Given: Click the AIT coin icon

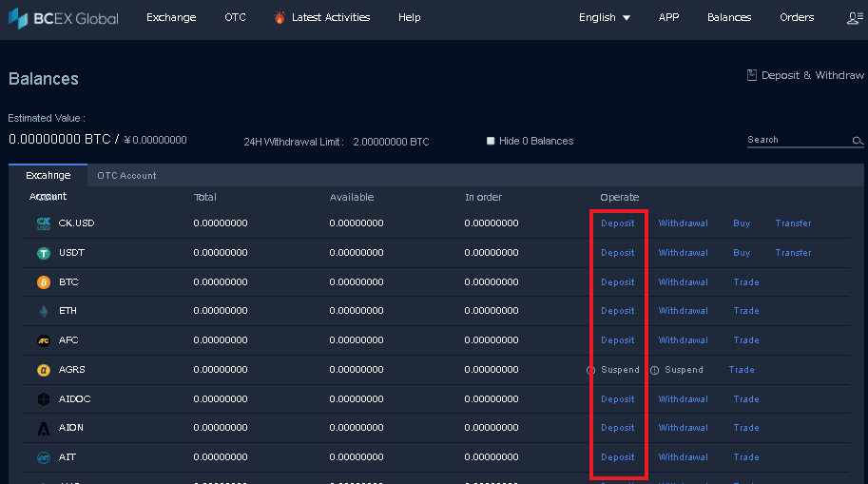Looking at the screenshot, I should (x=43, y=457).
